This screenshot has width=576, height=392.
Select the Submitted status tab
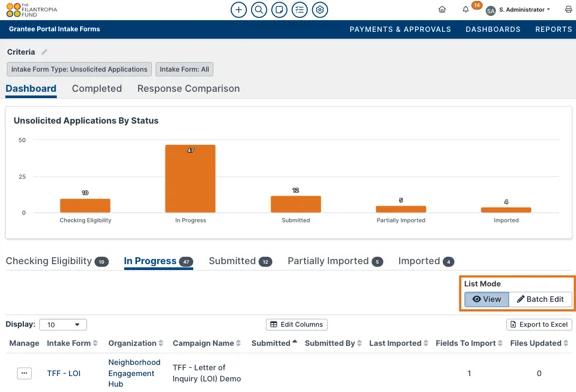(240, 261)
